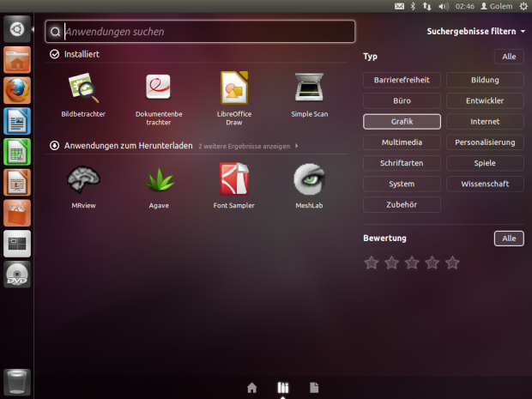Select the Agave application
Image resolution: width=532 pixels, height=399 pixels.
point(159,186)
